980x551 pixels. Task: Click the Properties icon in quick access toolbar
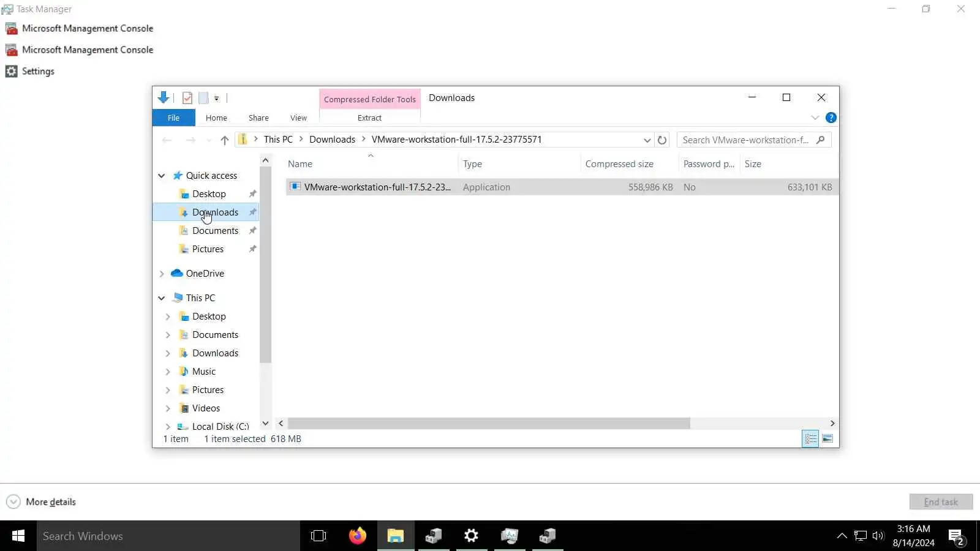187,98
